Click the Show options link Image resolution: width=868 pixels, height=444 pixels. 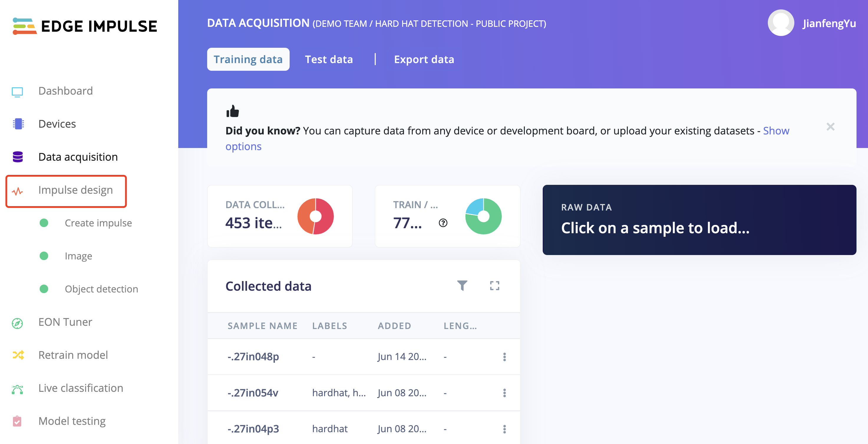(776, 131)
